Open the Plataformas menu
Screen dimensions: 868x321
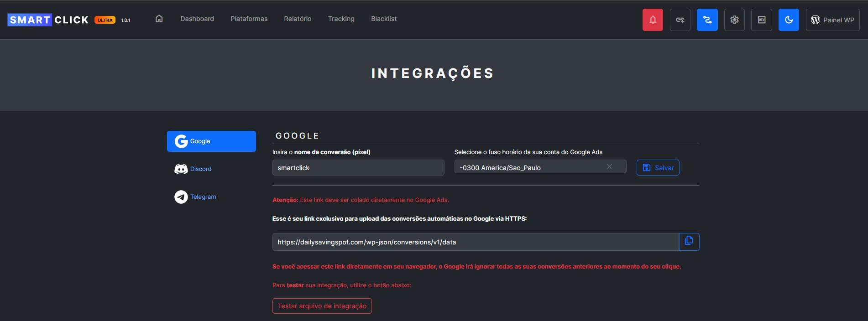249,19
